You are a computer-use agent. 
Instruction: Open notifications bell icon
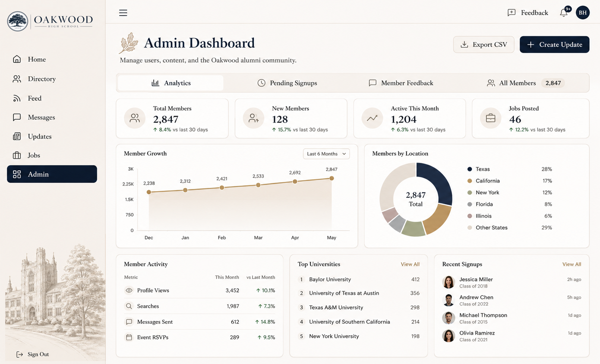click(564, 13)
